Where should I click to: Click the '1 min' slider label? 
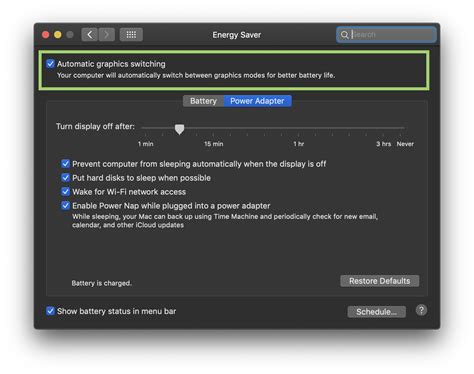146,144
